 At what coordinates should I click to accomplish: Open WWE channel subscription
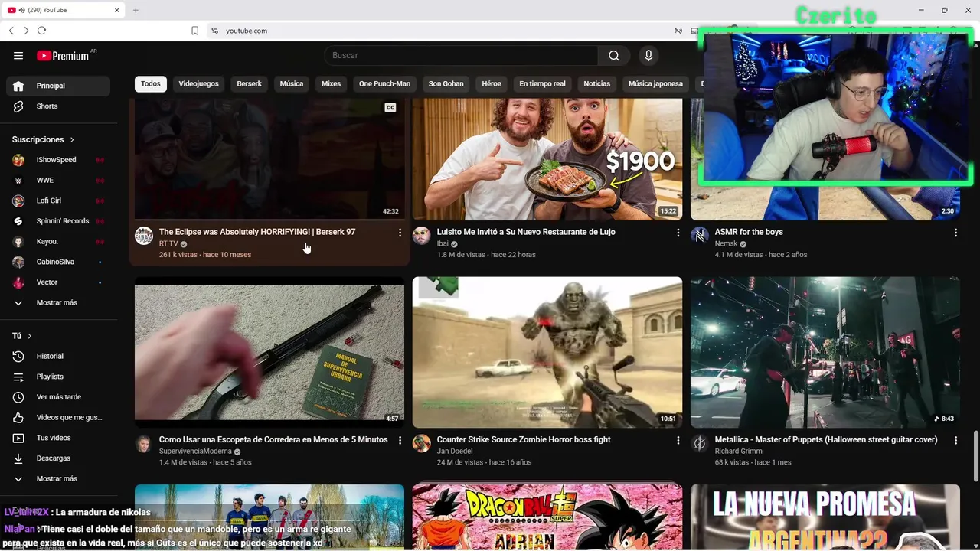pyautogui.click(x=58, y=180)
